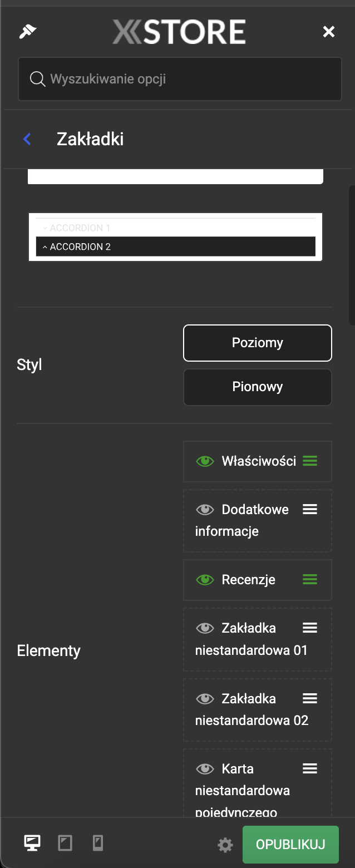The height and width of the screenshot is (868, 355).
Task: Click drag handle on Właściwości item
Action: point(310,461)
